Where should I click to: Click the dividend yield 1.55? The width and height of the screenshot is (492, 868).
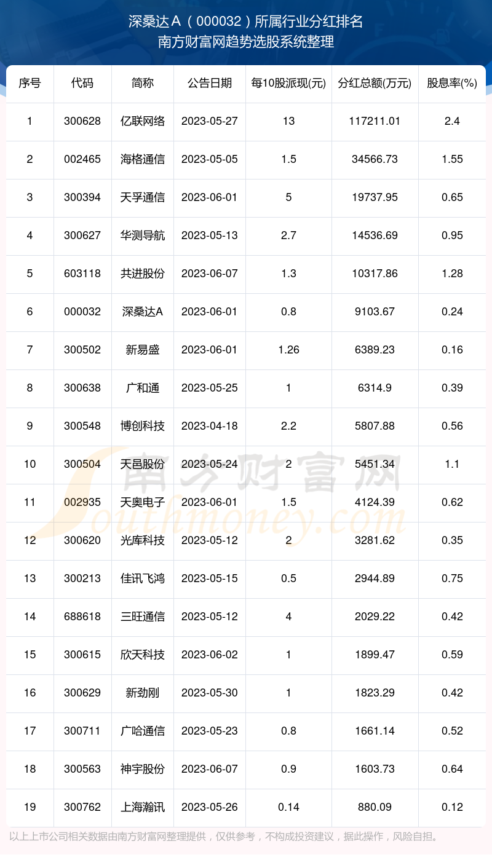tap(452, 159)
